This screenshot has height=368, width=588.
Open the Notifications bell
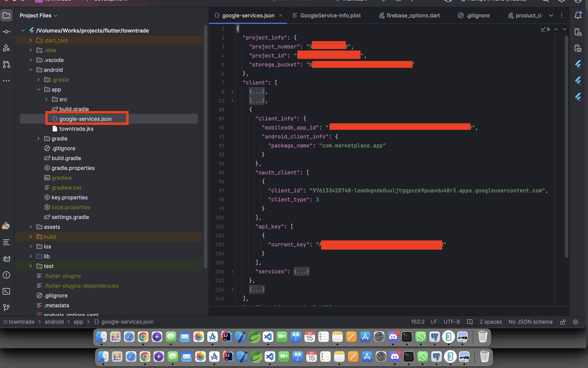click(x=578, y=15)
